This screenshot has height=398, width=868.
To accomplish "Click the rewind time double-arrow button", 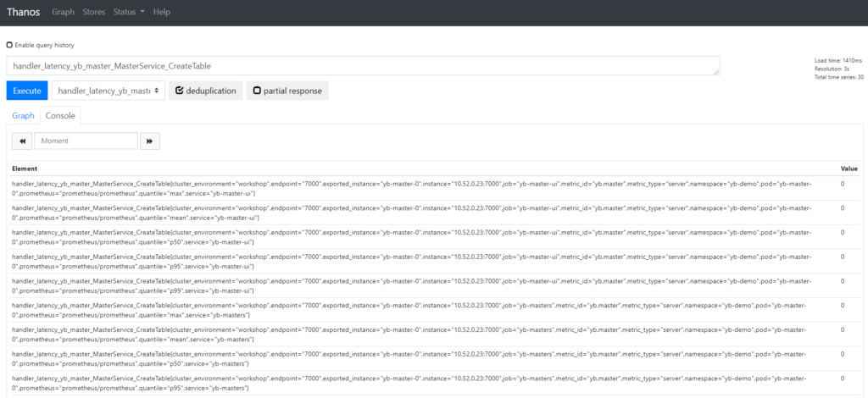I will [x=23, y=141].
